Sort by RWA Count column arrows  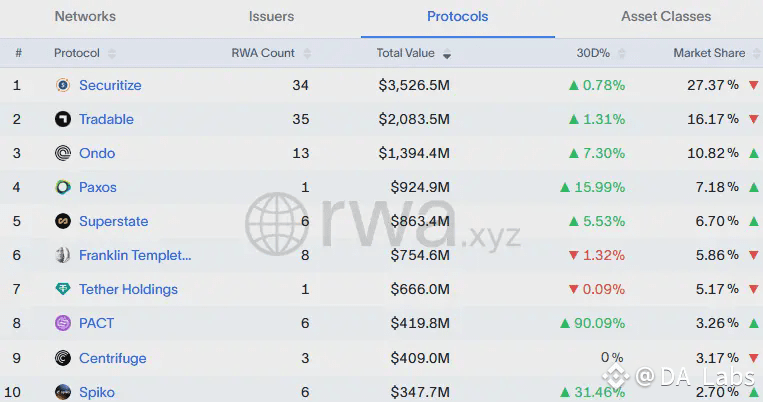click(307, 53)
